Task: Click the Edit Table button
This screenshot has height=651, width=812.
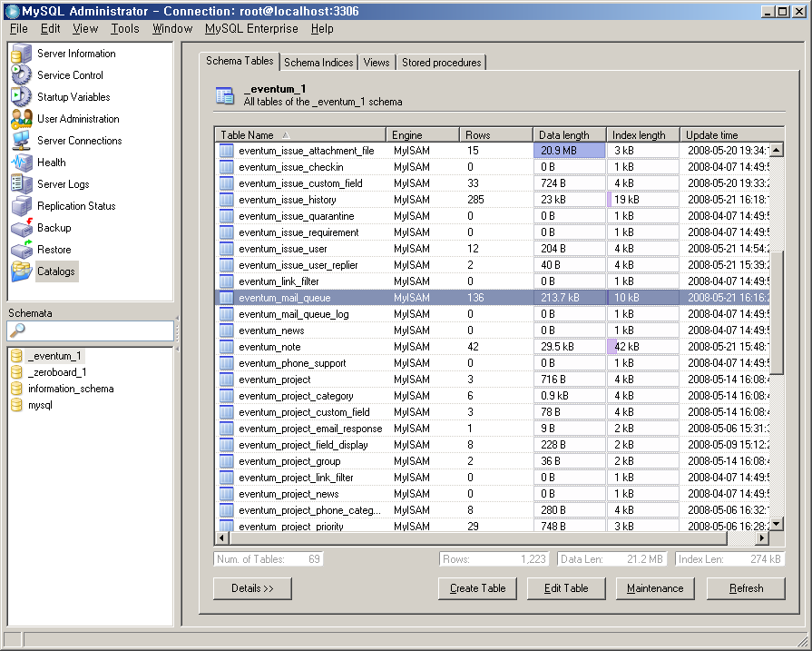Action: coord(566,588)
